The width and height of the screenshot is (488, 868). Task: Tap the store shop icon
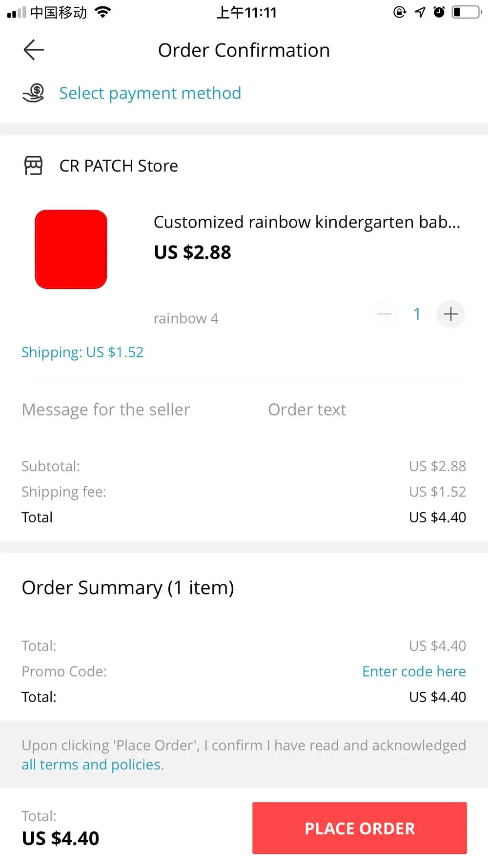[34, 165]
